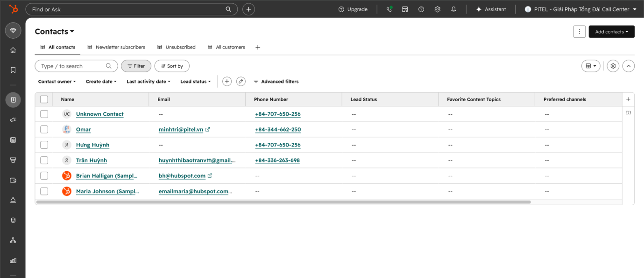Check the box for Maria Johnson
This screenshot has width=644, height=278.
click(x=44, y=191)
